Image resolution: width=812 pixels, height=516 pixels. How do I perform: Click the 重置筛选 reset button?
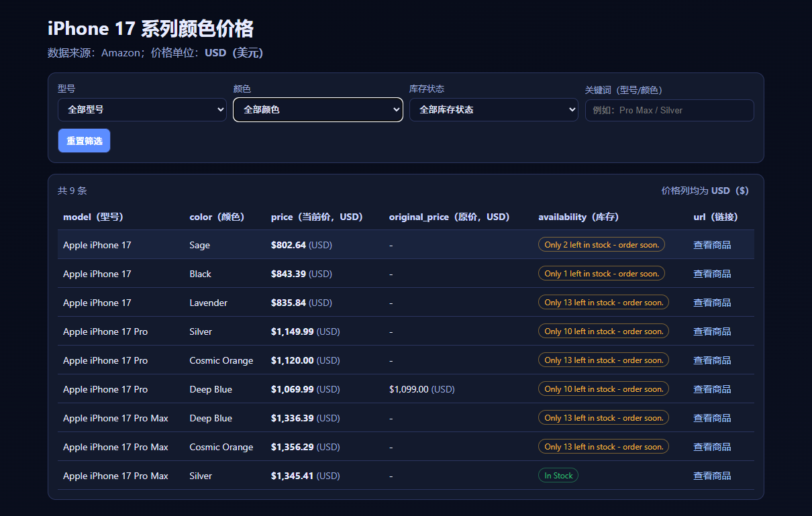tap(84, 141)
